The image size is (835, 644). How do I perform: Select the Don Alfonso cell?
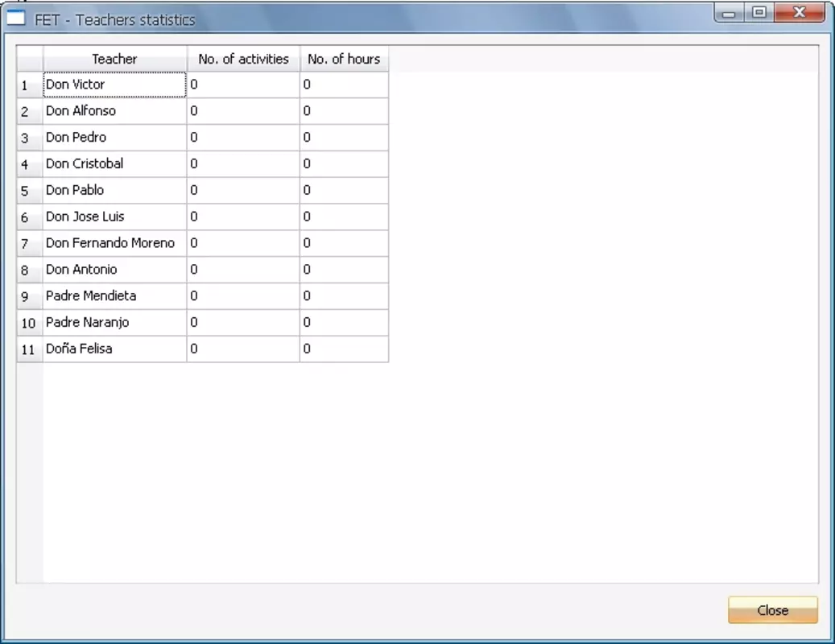pyautogui.click(x=114, y=111)
